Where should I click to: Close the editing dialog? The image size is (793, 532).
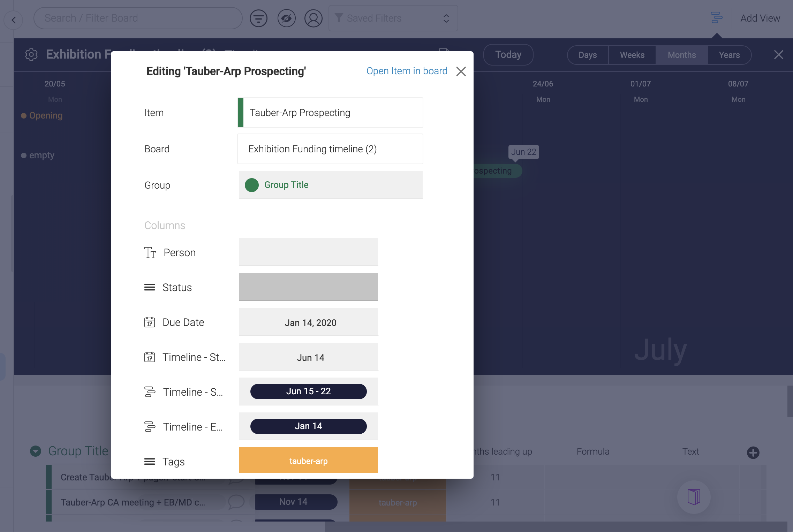point(461,71)
